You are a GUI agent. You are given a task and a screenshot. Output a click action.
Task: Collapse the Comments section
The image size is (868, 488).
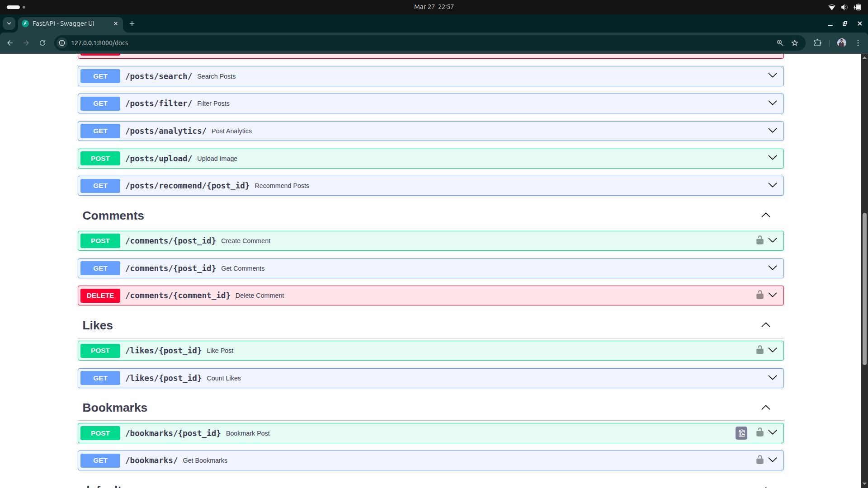pyautogui.click(x=765, y=216)
